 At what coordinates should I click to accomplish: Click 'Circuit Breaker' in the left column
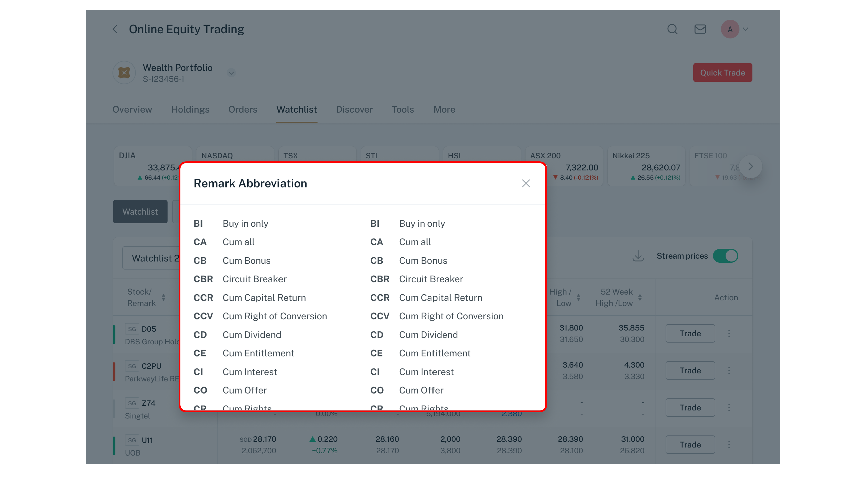click(254, 279)
